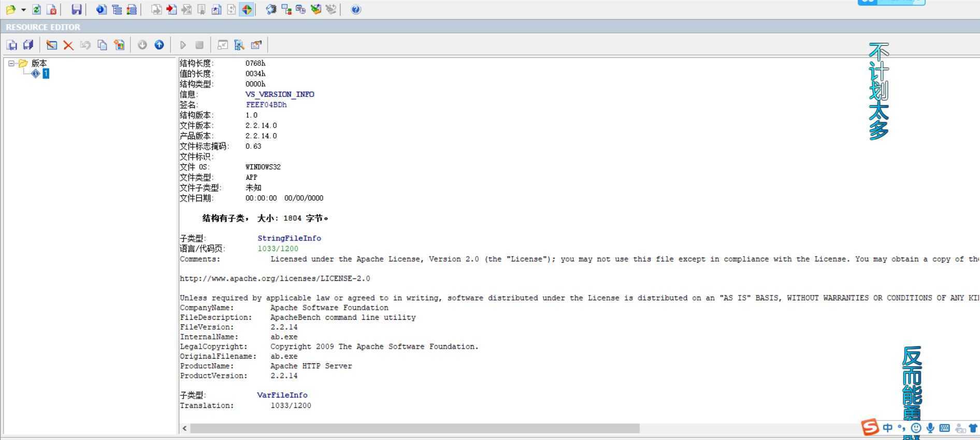Click the search resource magnifier icon

coord(239,45)
